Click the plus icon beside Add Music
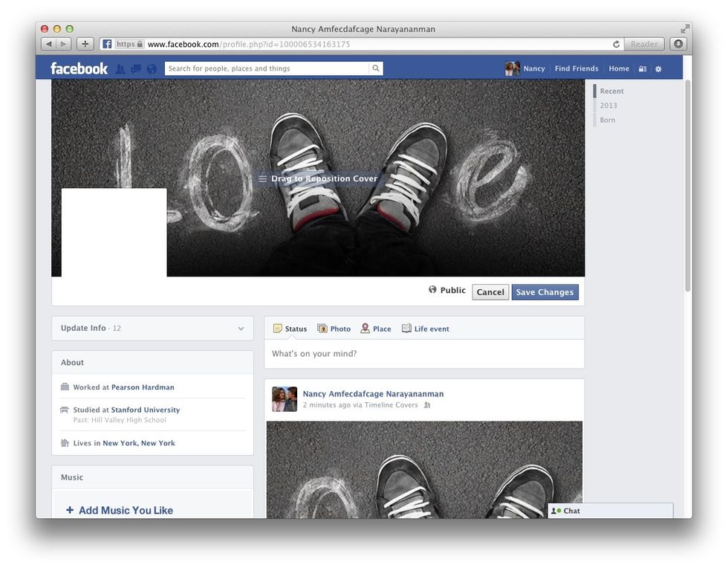The height and width of the screenshot is (568, 728). (70, 510)
